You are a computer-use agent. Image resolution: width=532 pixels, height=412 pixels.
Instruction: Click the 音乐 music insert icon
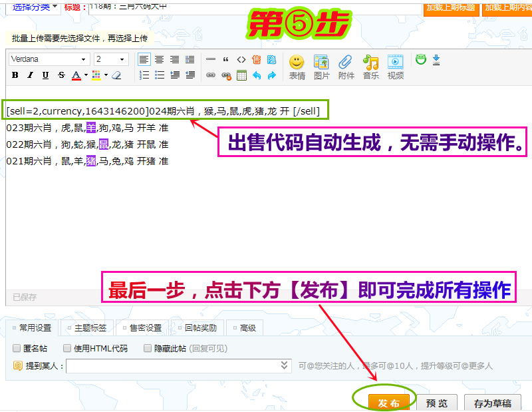370,67
